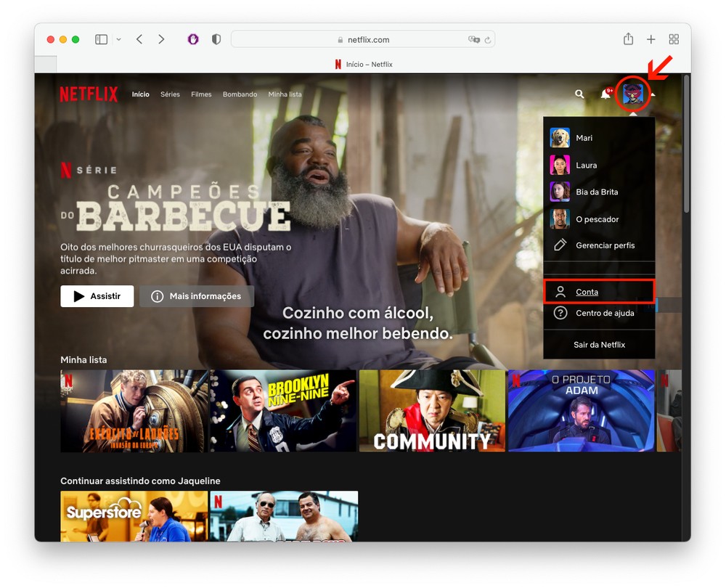Image resolution: width=726 pixels, height=588 pixels.
Task: Select Mari's dog profile avatar
Action: (x=560, y=138)
